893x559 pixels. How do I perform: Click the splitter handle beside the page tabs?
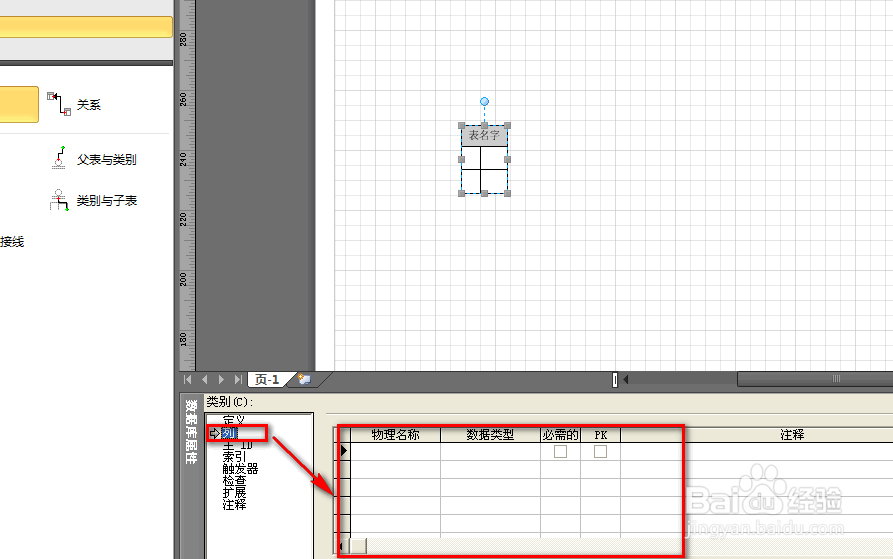coord(615,379)
